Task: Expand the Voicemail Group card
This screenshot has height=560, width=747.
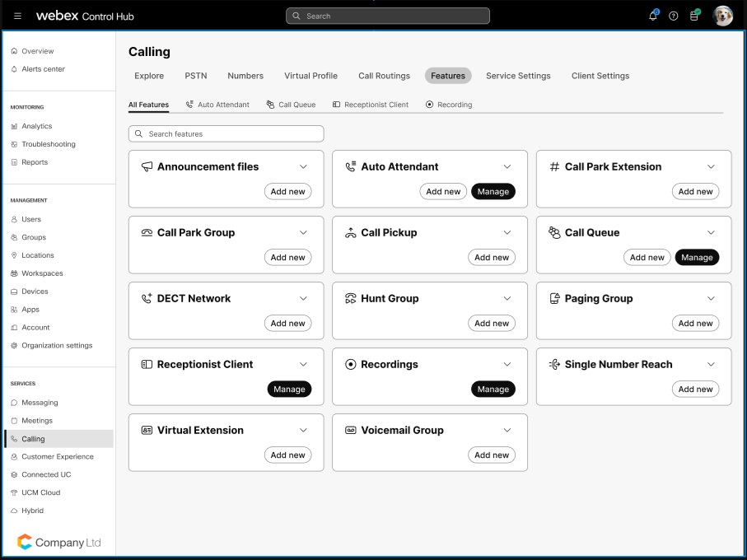Action: point(507,430)
